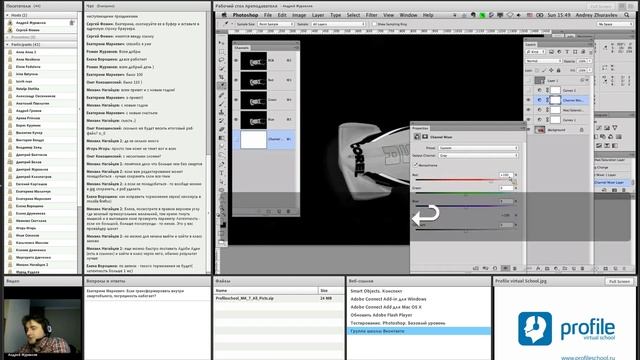Click the lock icon on Background layer
This screenshot has height=360, width=640.
coord(582,130)
